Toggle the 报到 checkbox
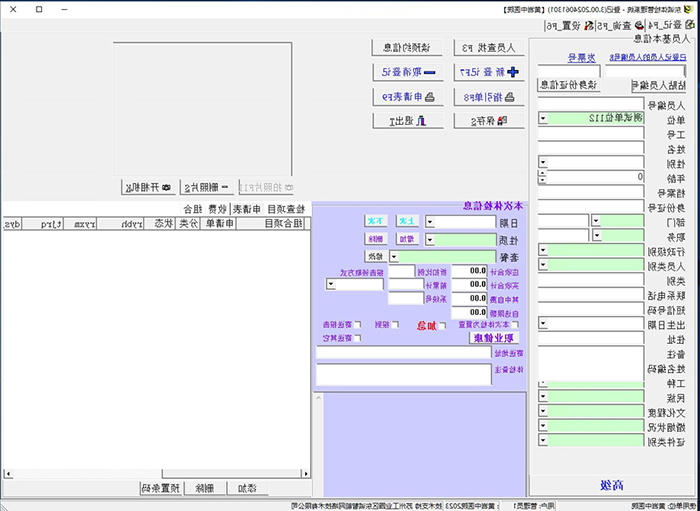The image size is (700, 511). pos(395,324)
